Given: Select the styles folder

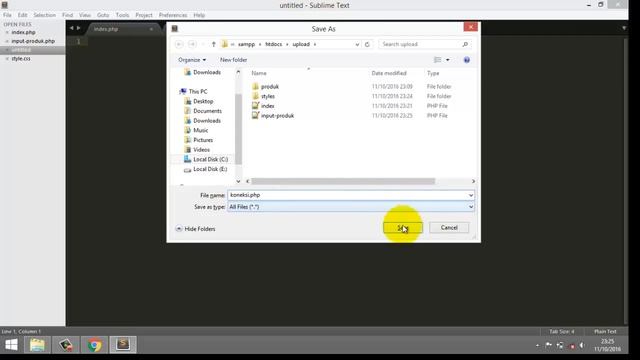Looking at the screenshot, I should point(268,96).
